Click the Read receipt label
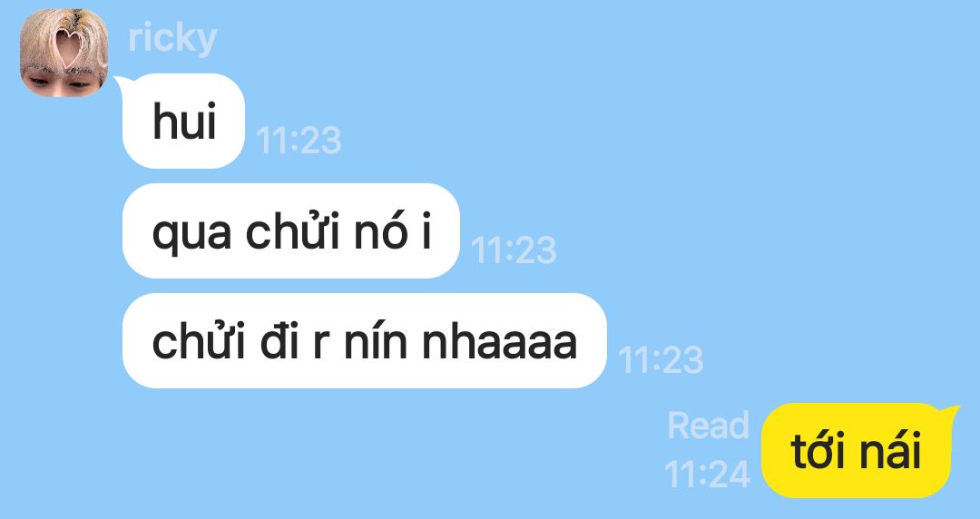Image resolution: width=980 pixels, height=519 pixels. coord(708,426)
